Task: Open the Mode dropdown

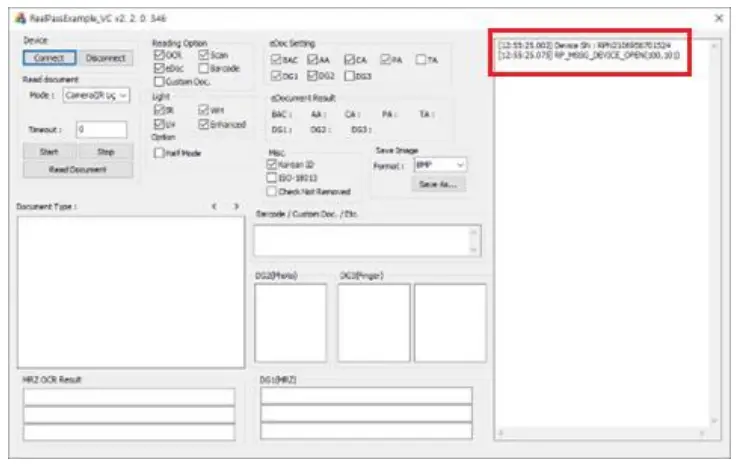Action: [x=96, y=95]
